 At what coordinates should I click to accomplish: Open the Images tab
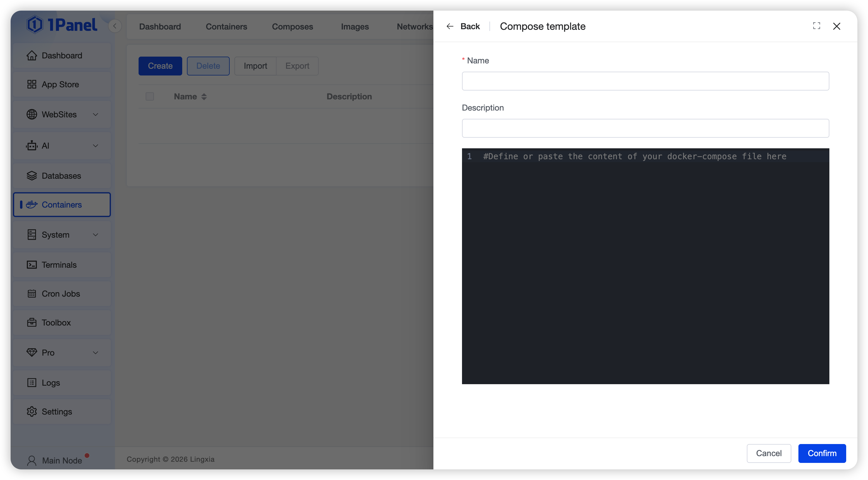coord(354,27)
